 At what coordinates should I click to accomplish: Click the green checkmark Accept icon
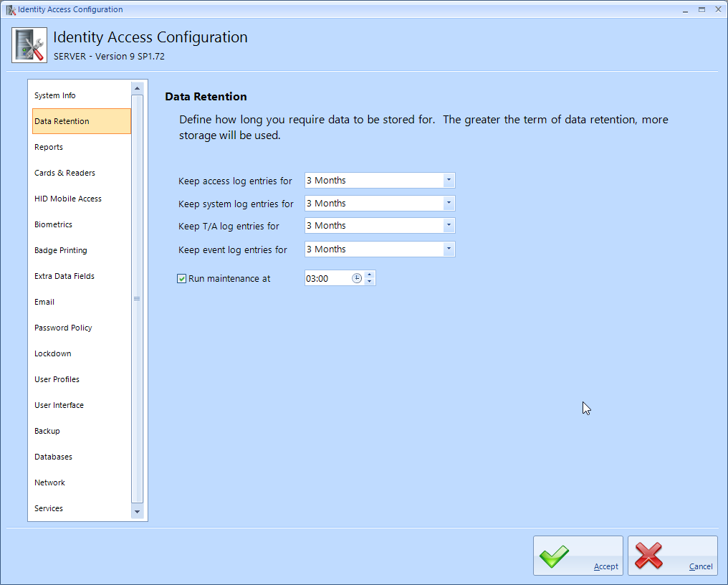(554, 556)
